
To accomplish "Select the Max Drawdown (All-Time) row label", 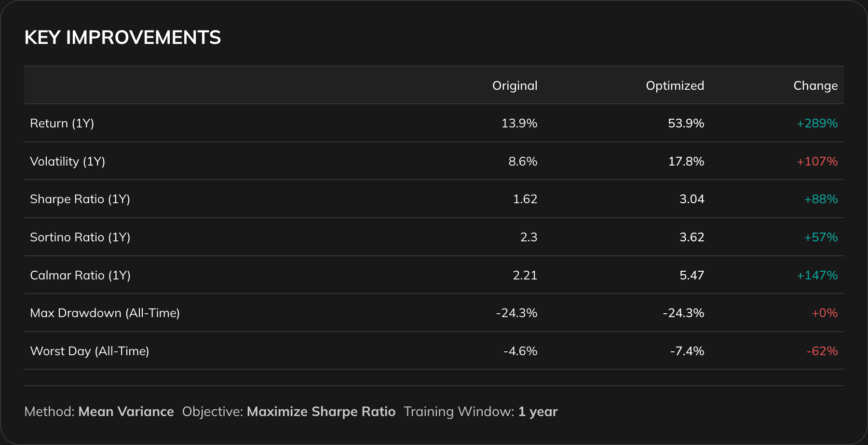I will click(x=105, y=313).
